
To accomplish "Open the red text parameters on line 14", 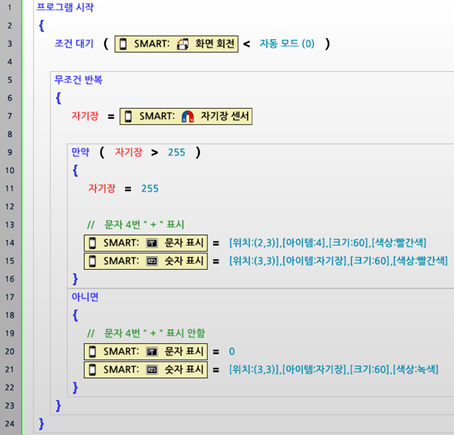I will (328, 243).
